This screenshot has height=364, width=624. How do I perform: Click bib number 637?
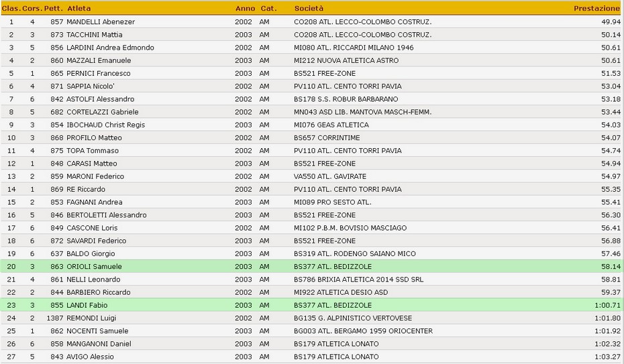pyautogui.click(x=57, y=253)
